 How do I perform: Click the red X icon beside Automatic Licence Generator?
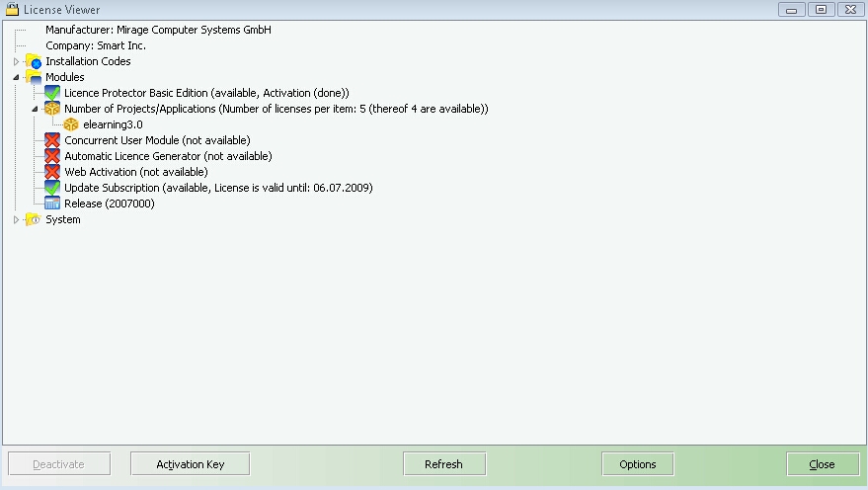tap(52, 156)
